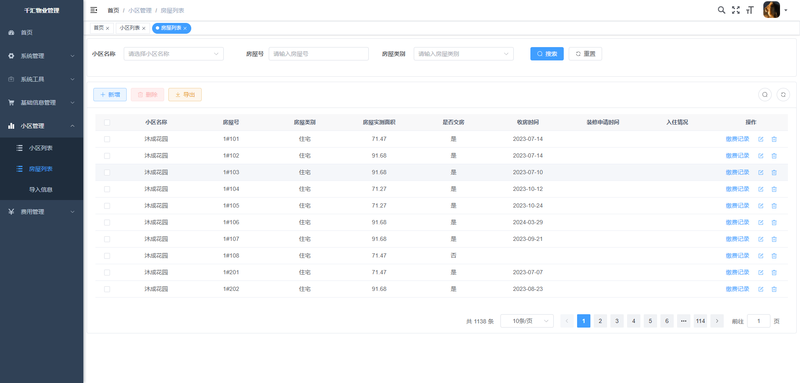800x383 pixels.
Task: Click the edit icon for row 1#104
Action: point(761,189)
